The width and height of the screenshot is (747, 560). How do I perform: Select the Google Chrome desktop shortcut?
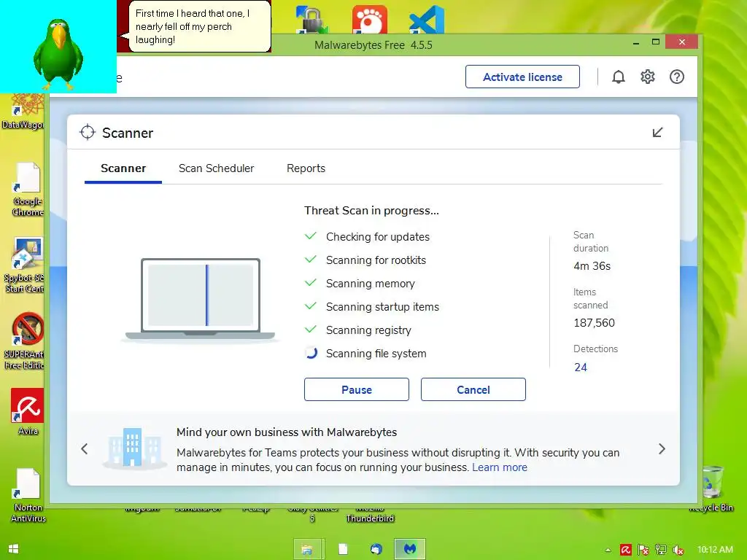click(28, 190)
